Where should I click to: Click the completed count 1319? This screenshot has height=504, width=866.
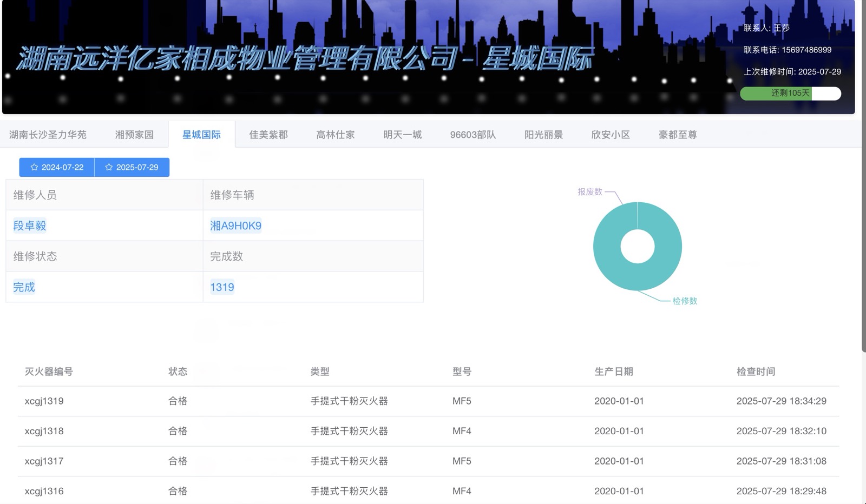[222, 287]
